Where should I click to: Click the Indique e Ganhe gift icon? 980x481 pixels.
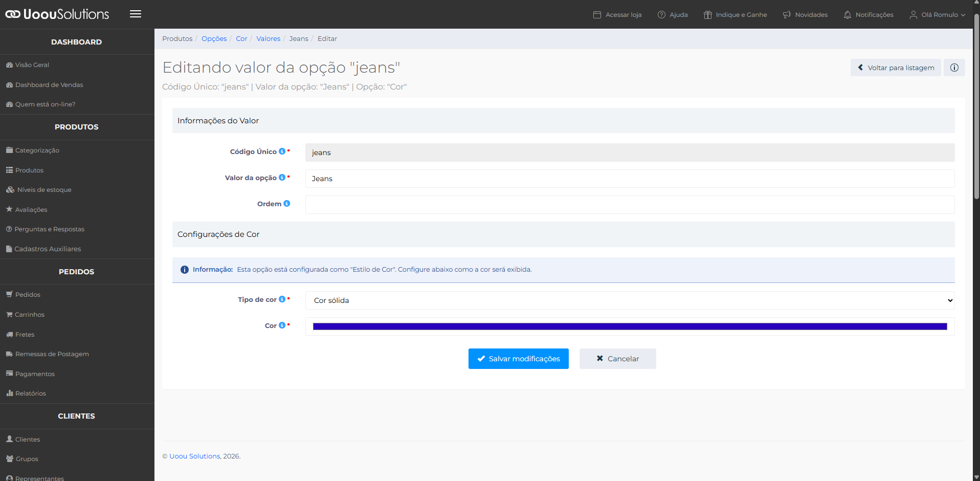707,15
